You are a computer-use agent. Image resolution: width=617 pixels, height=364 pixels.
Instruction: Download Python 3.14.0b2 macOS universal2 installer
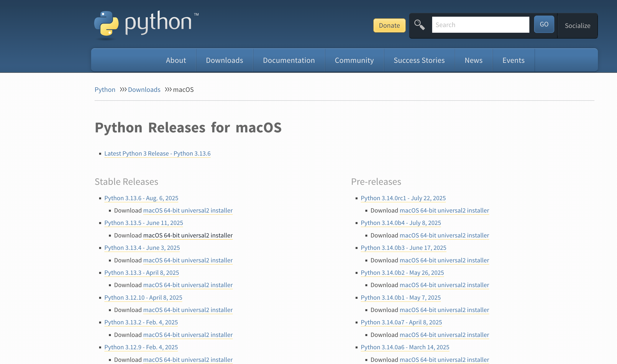pos(444,285)
